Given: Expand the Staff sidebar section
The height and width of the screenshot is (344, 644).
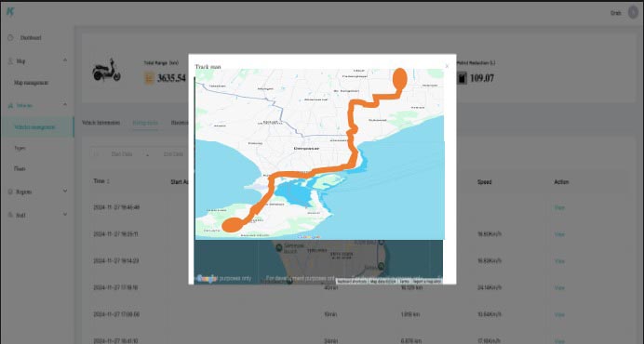Looking at the screenshot, I should 65,214.
